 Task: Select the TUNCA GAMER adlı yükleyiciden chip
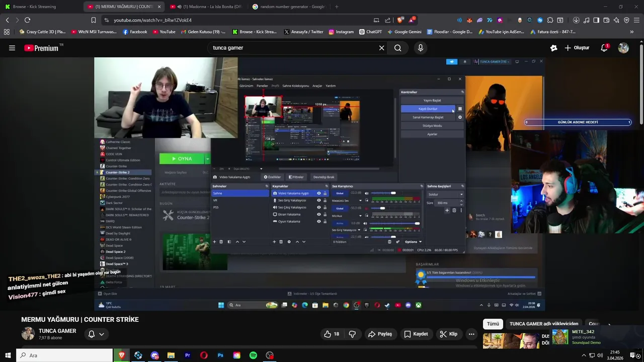click(544, 324)
